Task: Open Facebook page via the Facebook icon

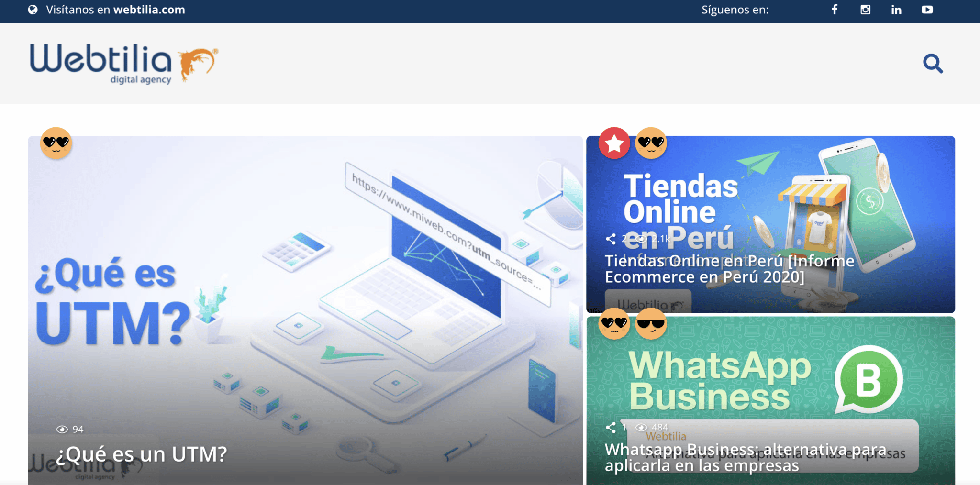Action: (x=835, y=9)
